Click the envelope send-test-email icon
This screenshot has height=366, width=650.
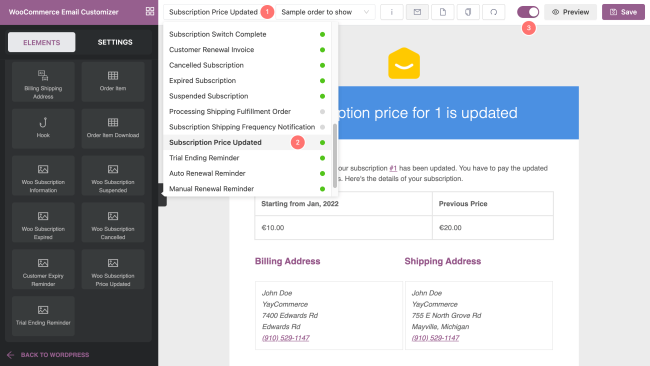(x=417, y=12)
